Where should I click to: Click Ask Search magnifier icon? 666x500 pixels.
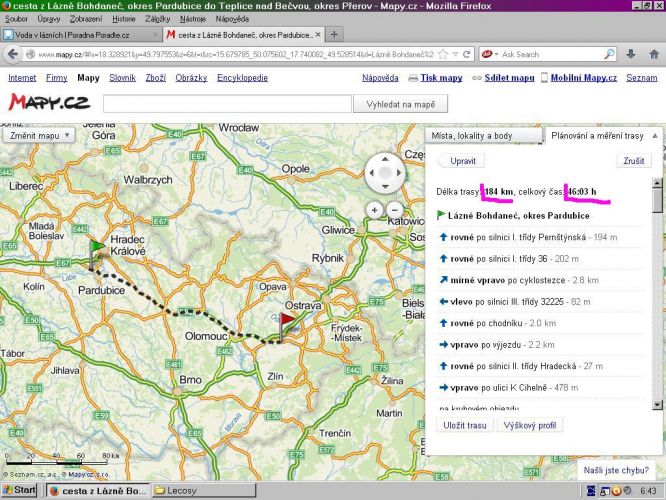coord(610,54)
